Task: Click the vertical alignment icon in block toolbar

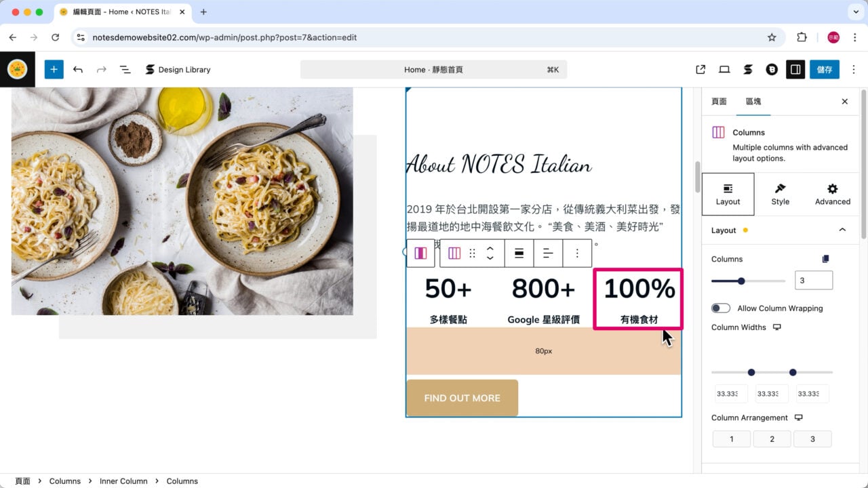Action: pyautogui.click(x=519, y=253)
